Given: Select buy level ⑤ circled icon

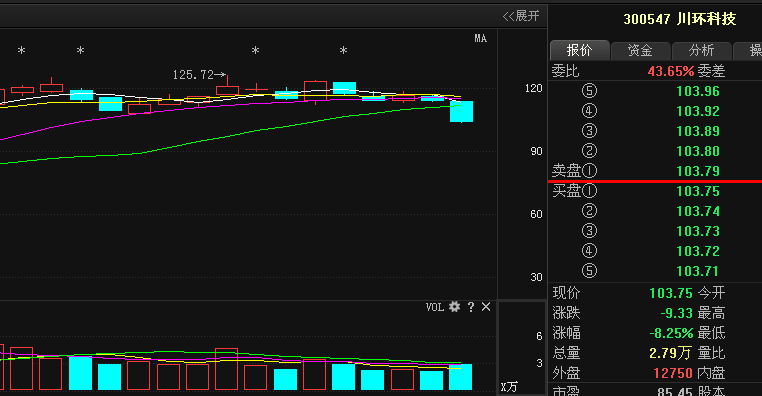Looking at the screenshot, I should (589, 271).
